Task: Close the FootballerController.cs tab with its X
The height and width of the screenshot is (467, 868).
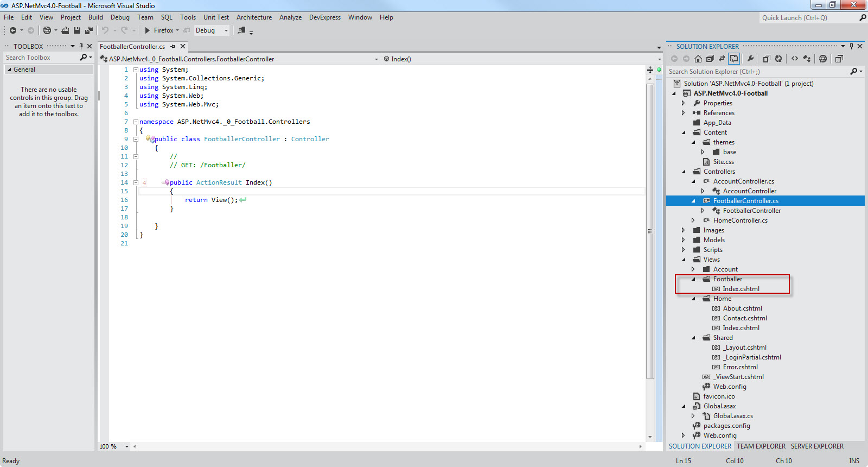Action: pos(183,46)
